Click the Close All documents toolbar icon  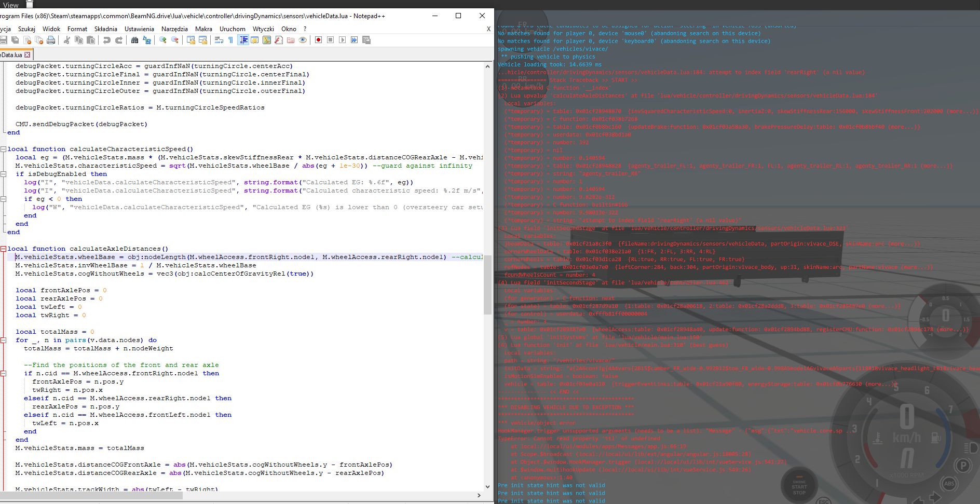tap(39, 40)
